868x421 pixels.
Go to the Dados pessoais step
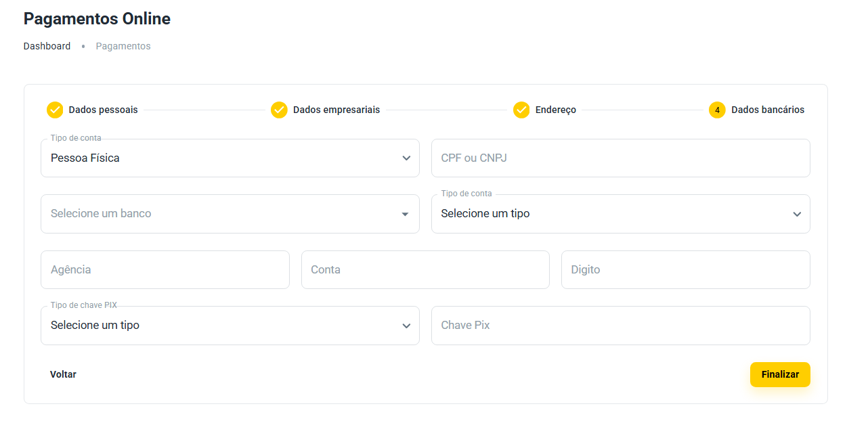coord(103,110)
